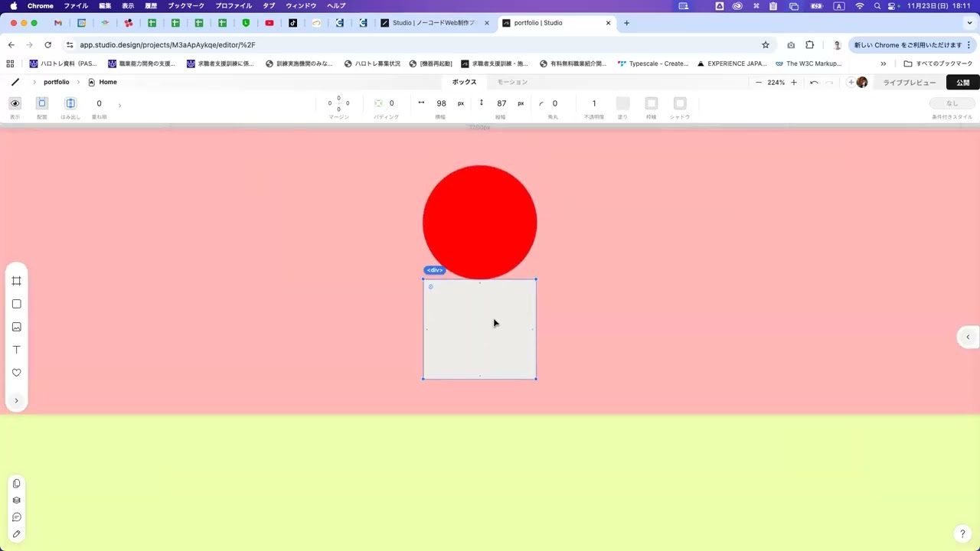Invite a collaborator with the plus icon

851,82
